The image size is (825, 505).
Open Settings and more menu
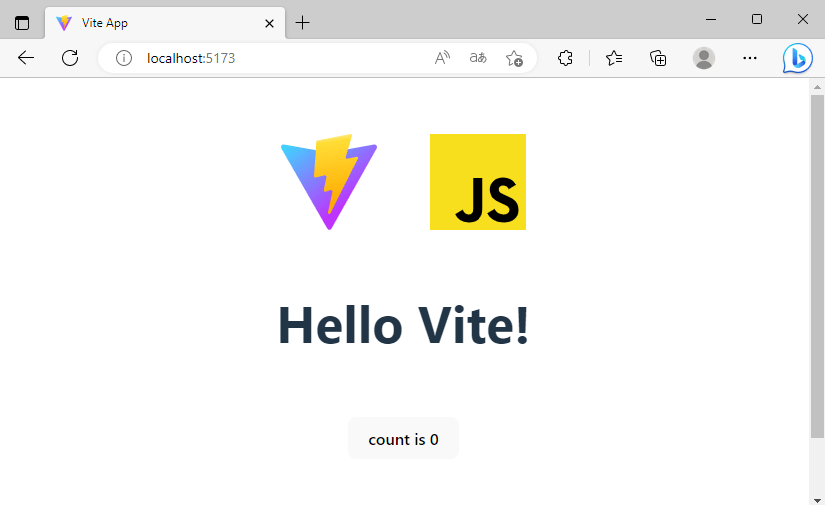pyautogui.click(x=750, y=58)
